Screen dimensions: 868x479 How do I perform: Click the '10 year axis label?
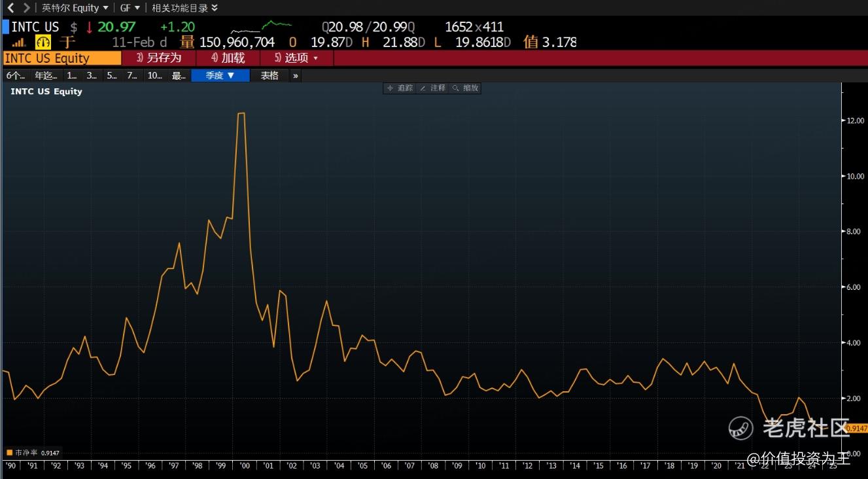tap(481, 465)
